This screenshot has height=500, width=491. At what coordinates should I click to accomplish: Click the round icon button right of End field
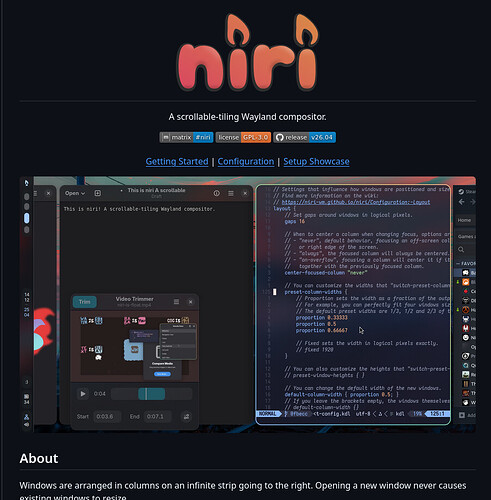point(186,417)
